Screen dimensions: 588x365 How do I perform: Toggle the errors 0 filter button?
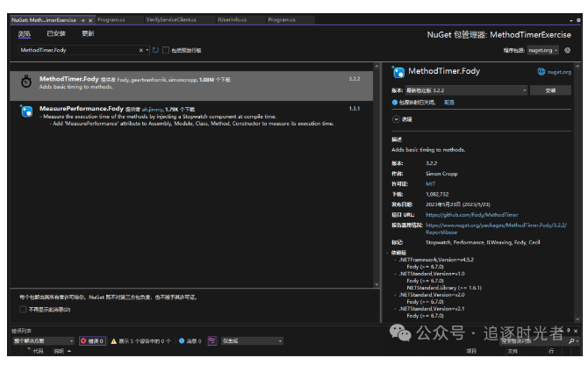(x=93, y=341)
